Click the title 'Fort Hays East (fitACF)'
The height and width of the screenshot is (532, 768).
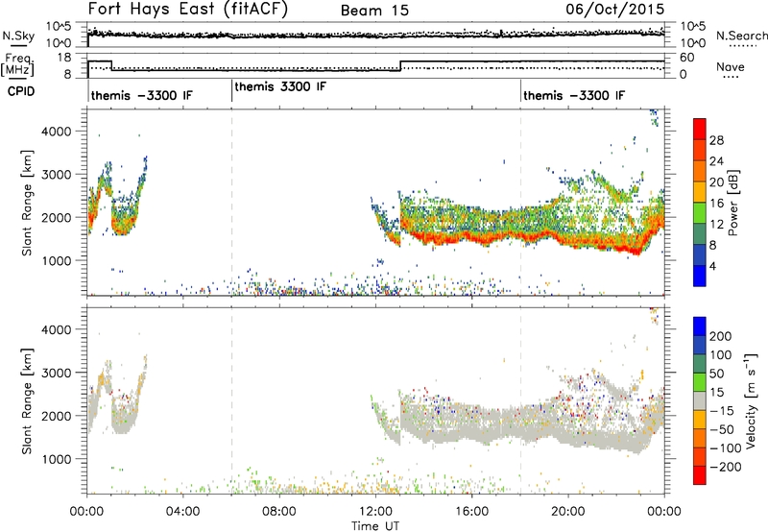(x=188, y=10)
